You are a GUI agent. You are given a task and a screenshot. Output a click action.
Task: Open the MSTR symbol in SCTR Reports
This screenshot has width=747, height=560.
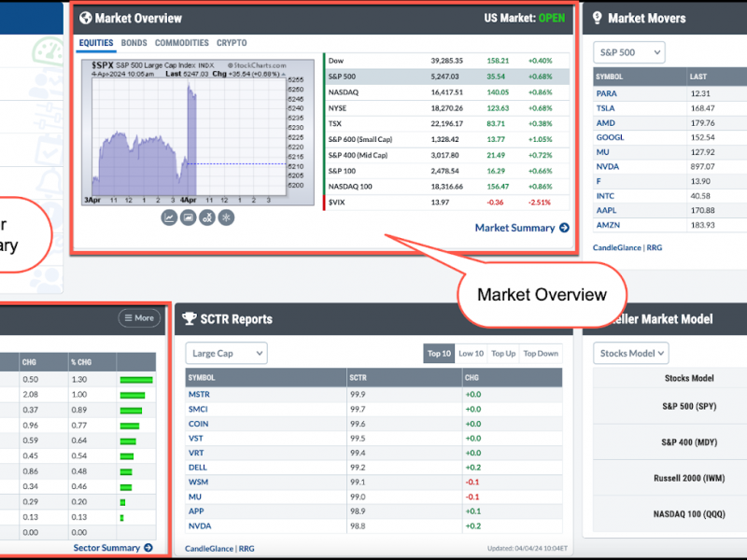[199, 394]
